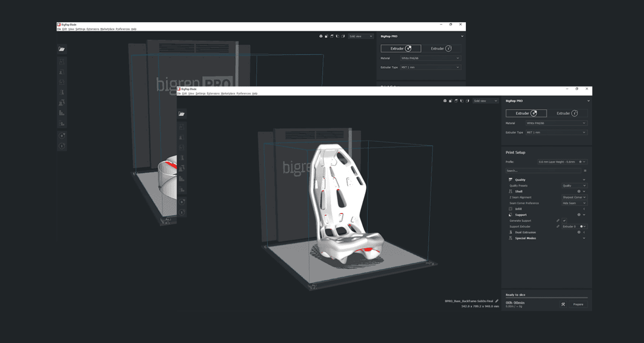The image size is (644, 343).
Task: Select Extruder 1 tab in back window
Action: [x=441, y=48]
